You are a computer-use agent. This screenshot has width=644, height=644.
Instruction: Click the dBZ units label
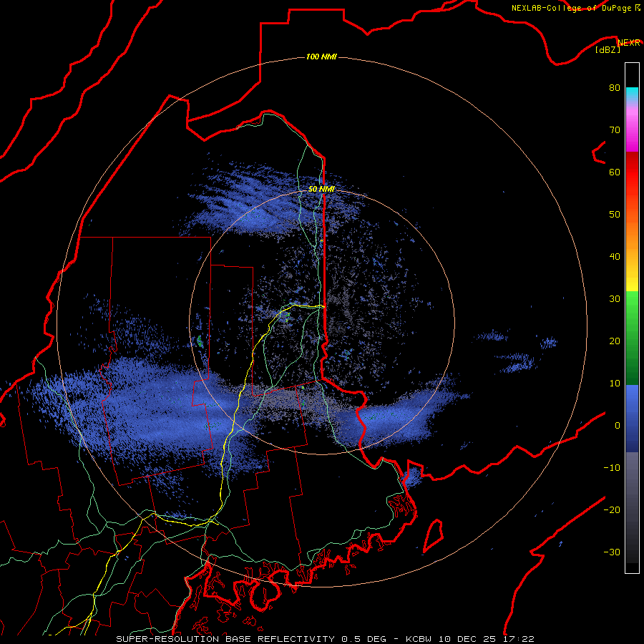coord(608,50)
